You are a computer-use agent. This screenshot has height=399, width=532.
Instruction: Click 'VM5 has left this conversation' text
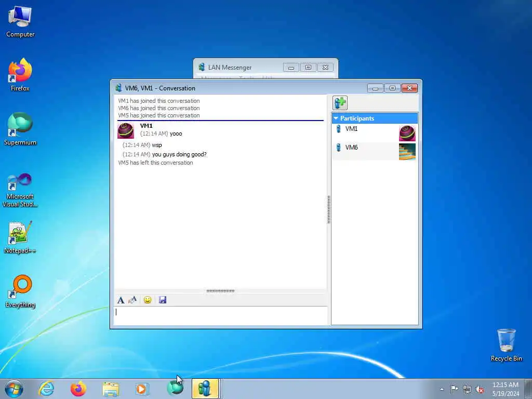[x=155, y=163]
